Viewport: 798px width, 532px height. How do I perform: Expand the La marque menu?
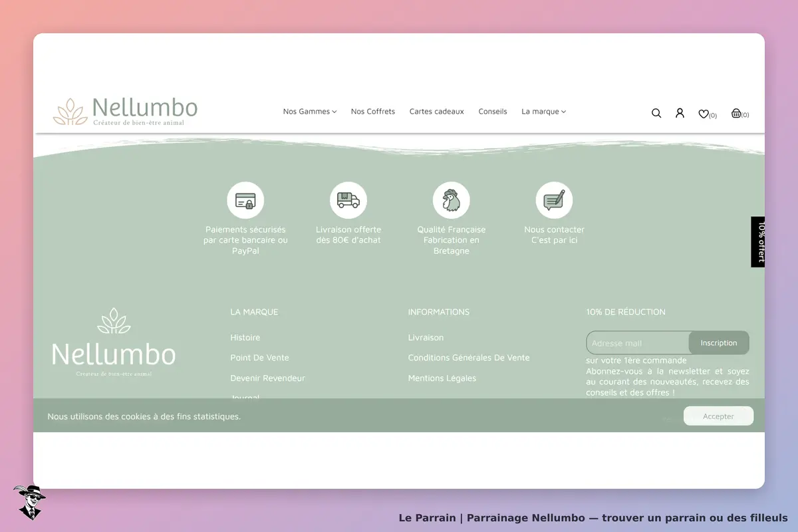click(544, 112)
